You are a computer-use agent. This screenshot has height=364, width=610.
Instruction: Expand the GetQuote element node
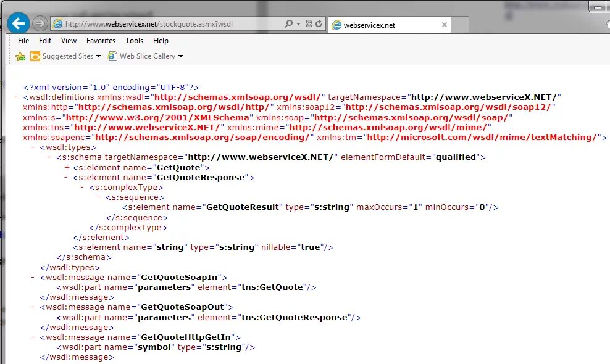click(67, 167)
